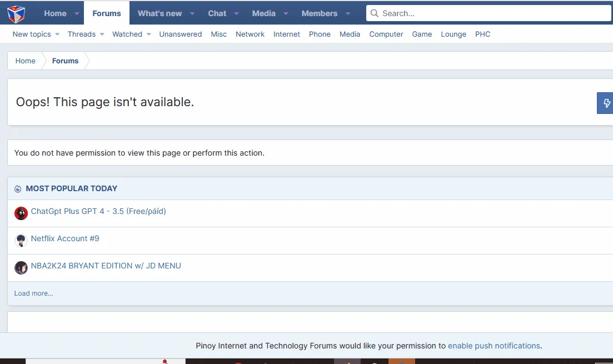Open the Internet category link
The width and height of the screenshot is (613, 364).
pos(287,34)
